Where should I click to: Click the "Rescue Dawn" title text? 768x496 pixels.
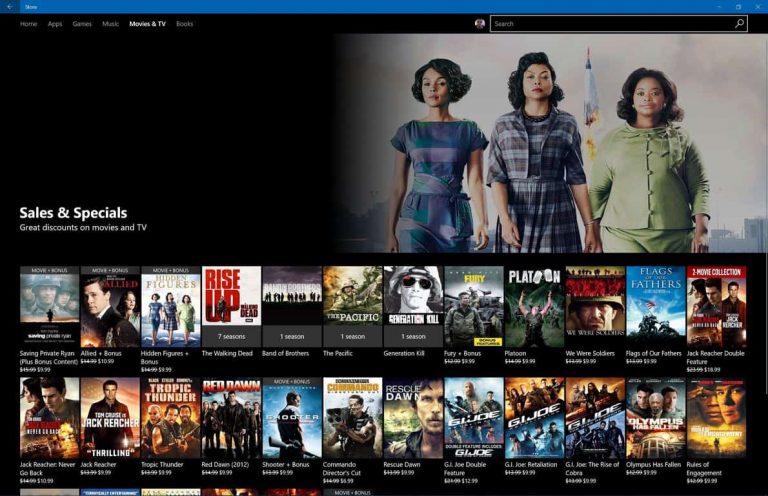[x=402, y=464]
